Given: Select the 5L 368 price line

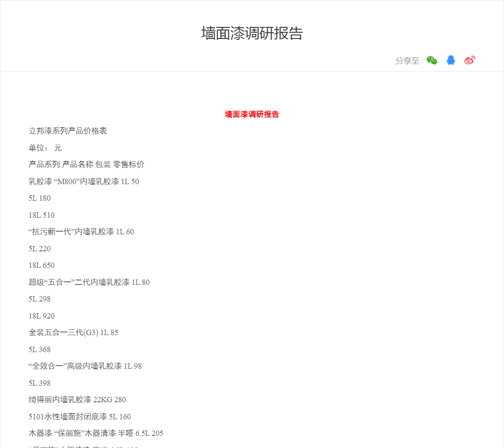Looking at the screenshot, I should pos(39,349).
